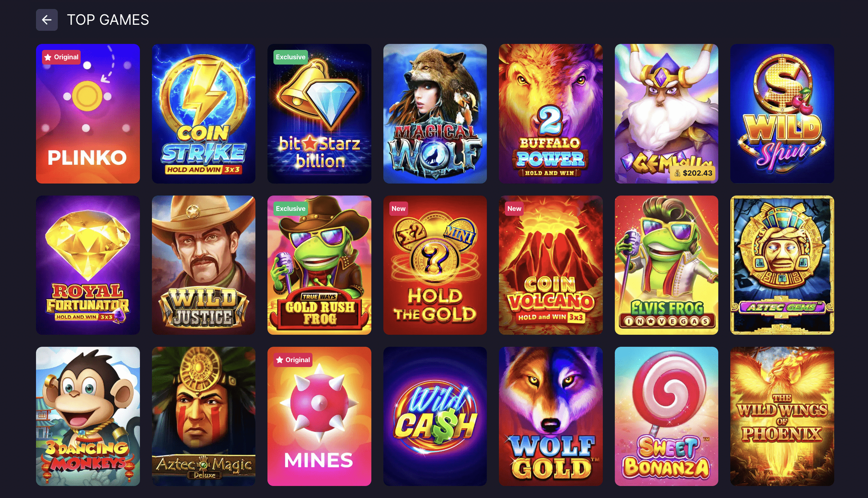868x498 pixels.
Task: Open the new Coin Volcano game
Action: pyautogui.click(x=551, y=265)
